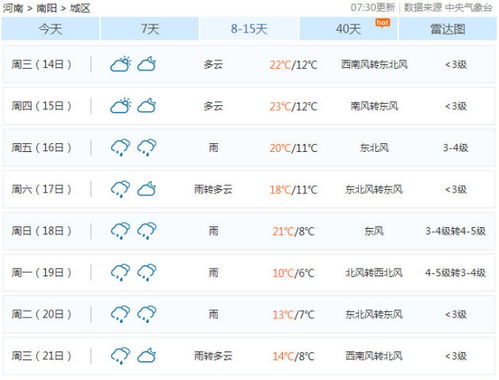499x380 pixels.
Task: Click night rain icon for 周日 18日
Action: 147,231
